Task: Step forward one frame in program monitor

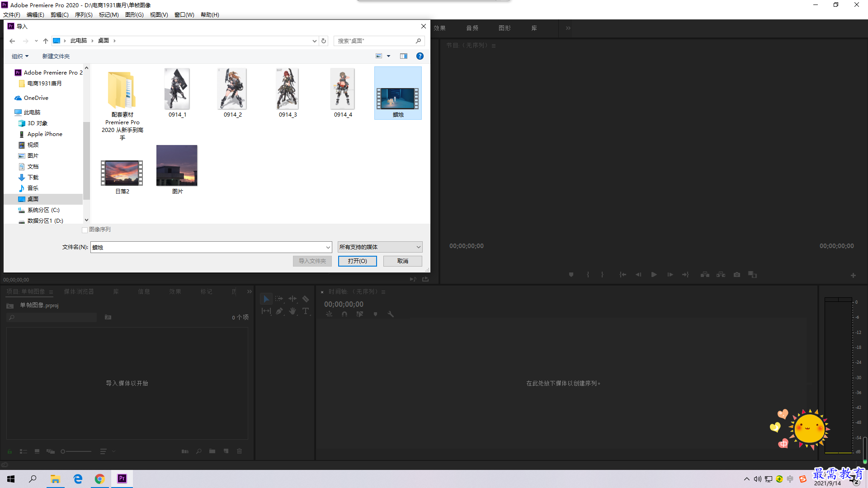Action: coord(670,275)
